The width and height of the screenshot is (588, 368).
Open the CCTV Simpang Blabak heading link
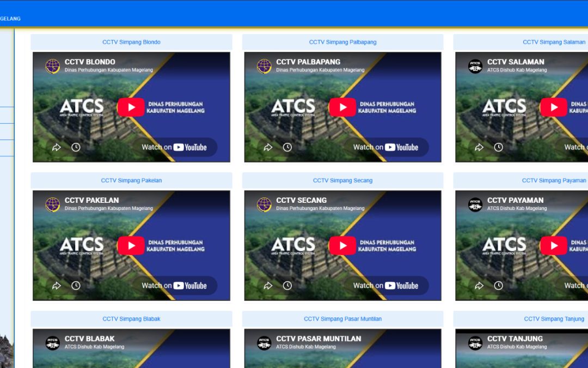pos(131,319)
